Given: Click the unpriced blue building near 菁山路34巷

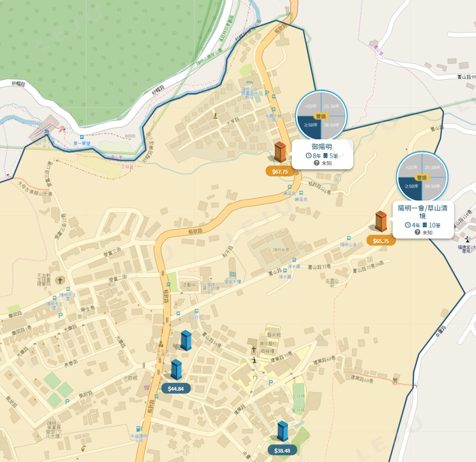Looking at the screenshot, I should (x=186, y=340).
